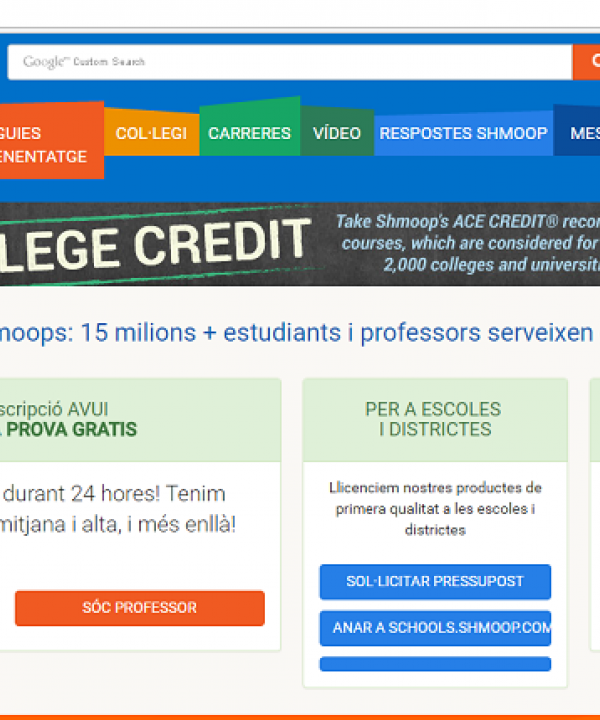Click the 15 milions estudiants headline
This screenshot has width=600, height=720.
point(297,333)
